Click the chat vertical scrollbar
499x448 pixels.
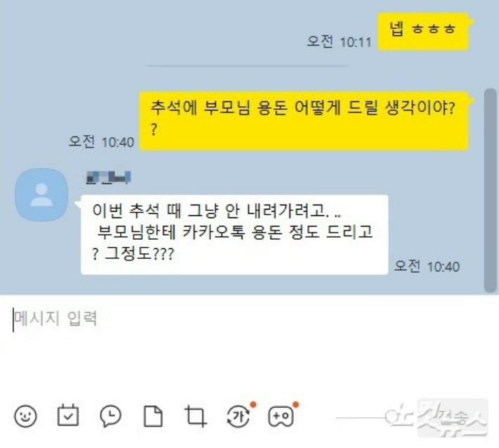click(x=491, y=191)
